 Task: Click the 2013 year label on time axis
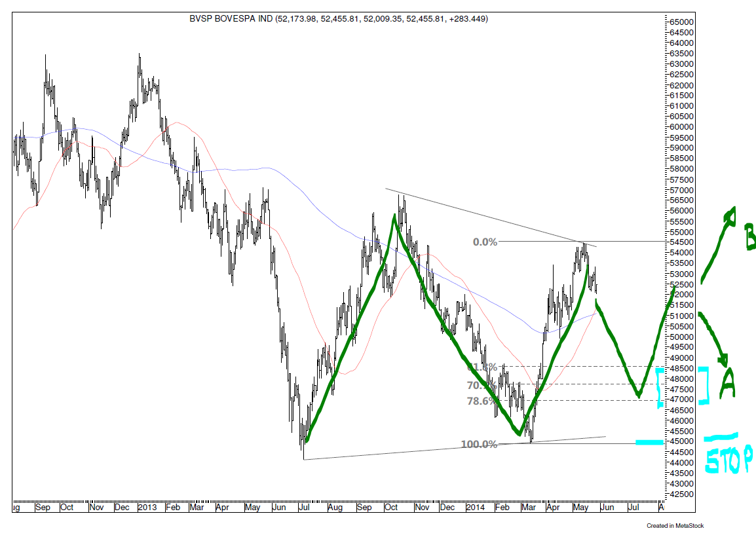(x=147, y=508)
